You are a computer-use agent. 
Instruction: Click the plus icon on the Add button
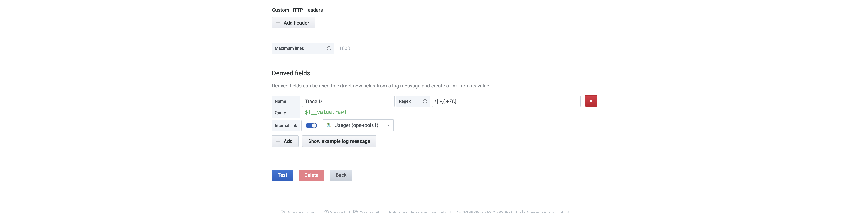[278, 141]
